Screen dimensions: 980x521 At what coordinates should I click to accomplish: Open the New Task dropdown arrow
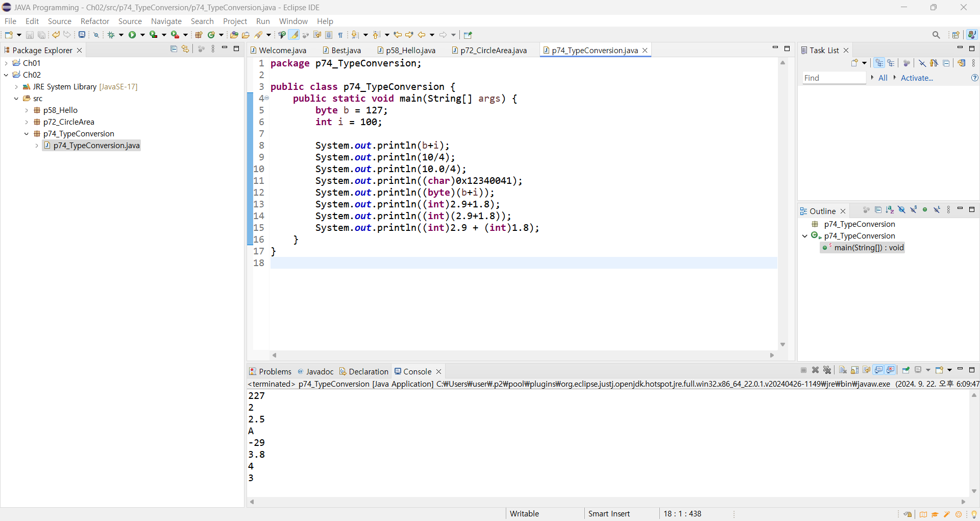864,63
